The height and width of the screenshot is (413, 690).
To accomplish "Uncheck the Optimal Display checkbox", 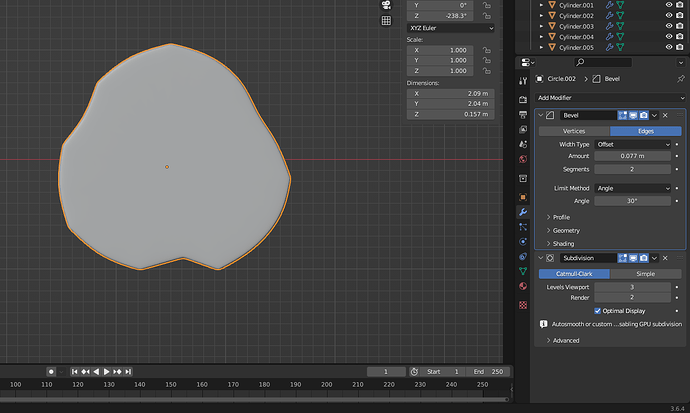I will point(598,311).
